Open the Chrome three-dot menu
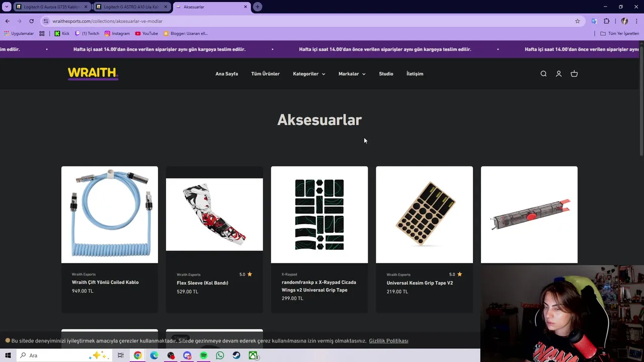Screen dimensions: 644x362 [637, 21]
